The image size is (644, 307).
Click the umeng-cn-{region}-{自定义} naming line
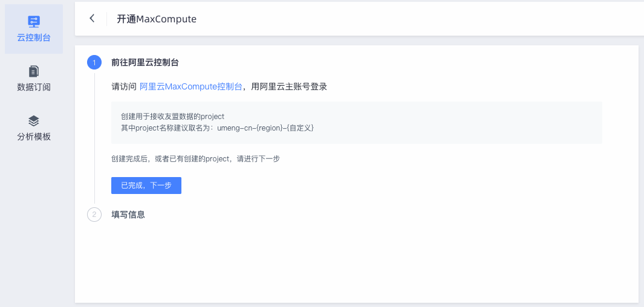point(217,128)
